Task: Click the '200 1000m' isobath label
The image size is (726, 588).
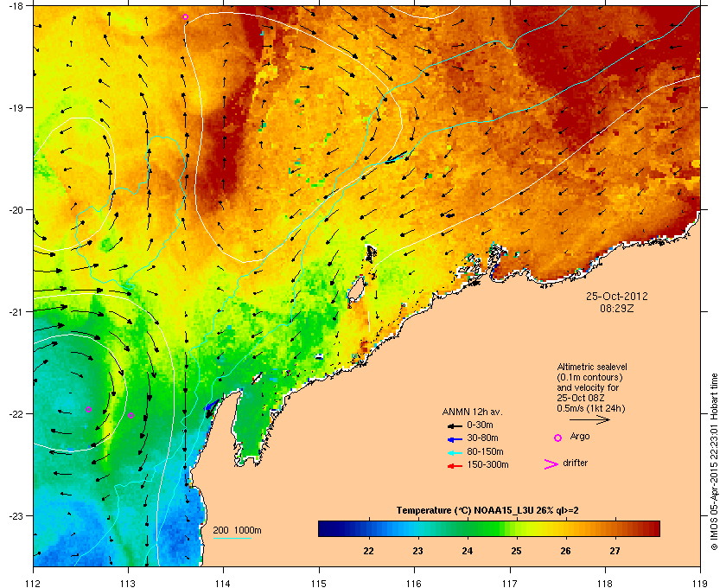Action: 237,531
